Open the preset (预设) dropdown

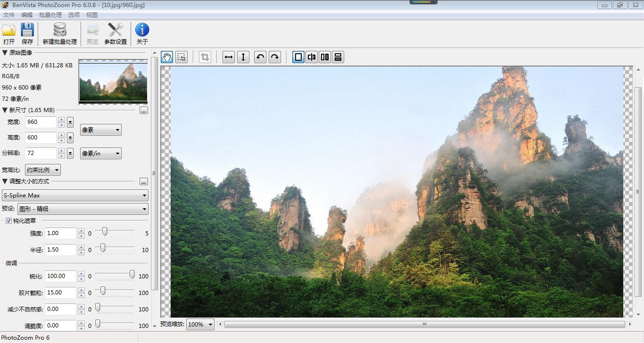[83, 209]
